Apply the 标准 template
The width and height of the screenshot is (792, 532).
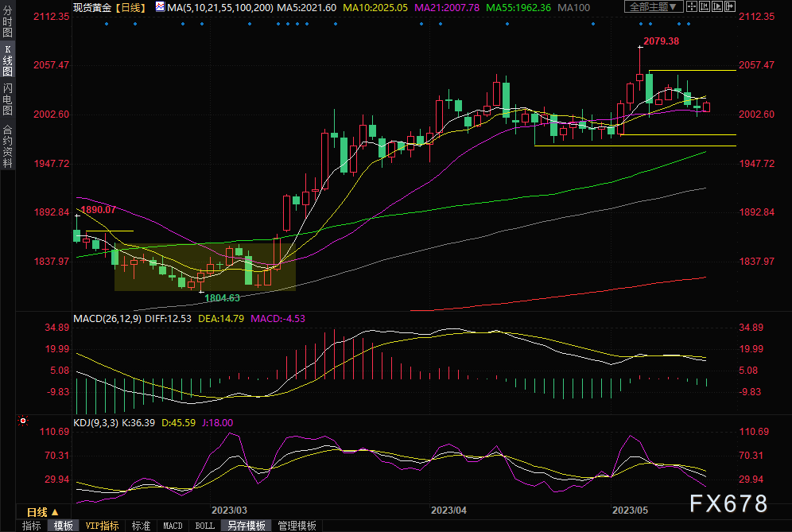click(141, 526)
